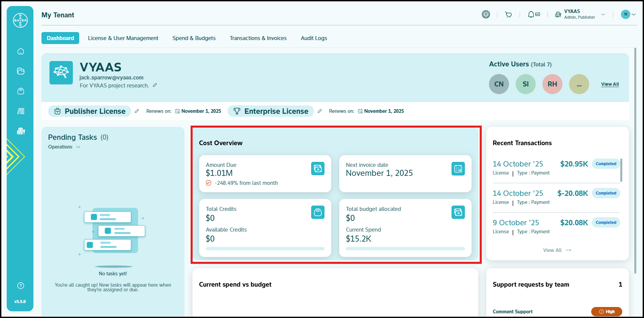Image resolution: width=644 pixels, height=318 pixels.
Task: Edit the VYAAS project description pencil icon
Action: click(x=155, y=85)
